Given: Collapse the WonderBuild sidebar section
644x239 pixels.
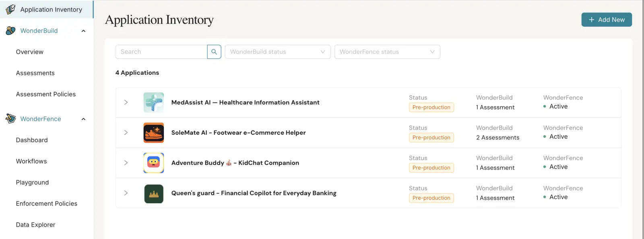Looking at the screenshot, I should 83,31.
